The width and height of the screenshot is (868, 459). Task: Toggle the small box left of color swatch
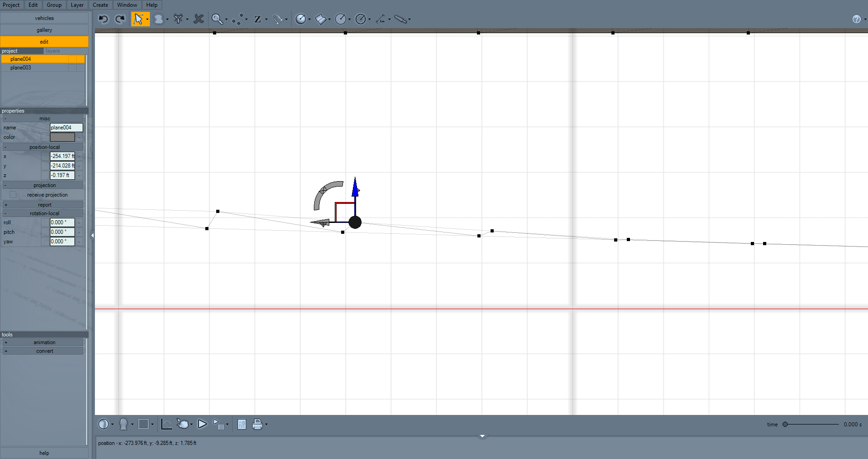45,137
